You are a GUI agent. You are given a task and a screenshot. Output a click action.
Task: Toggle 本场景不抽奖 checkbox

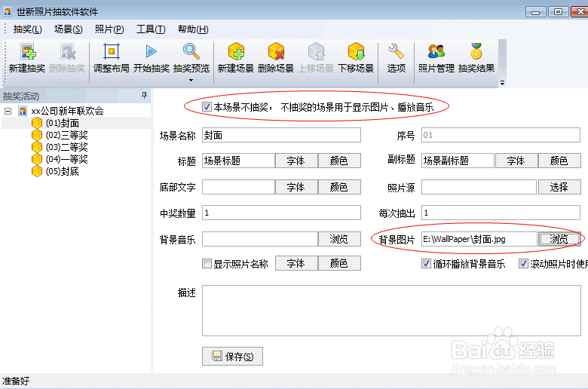pyautogui.click(x=207, y=107)
